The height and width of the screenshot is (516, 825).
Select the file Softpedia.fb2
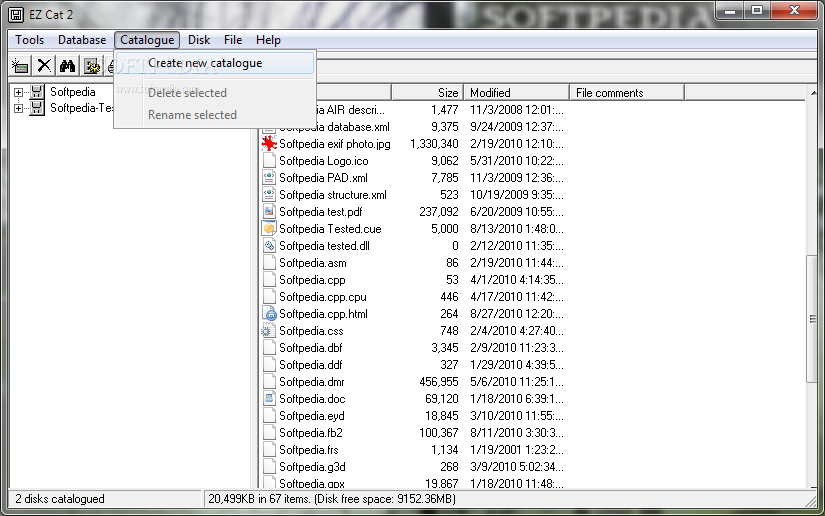coord(310,432)
